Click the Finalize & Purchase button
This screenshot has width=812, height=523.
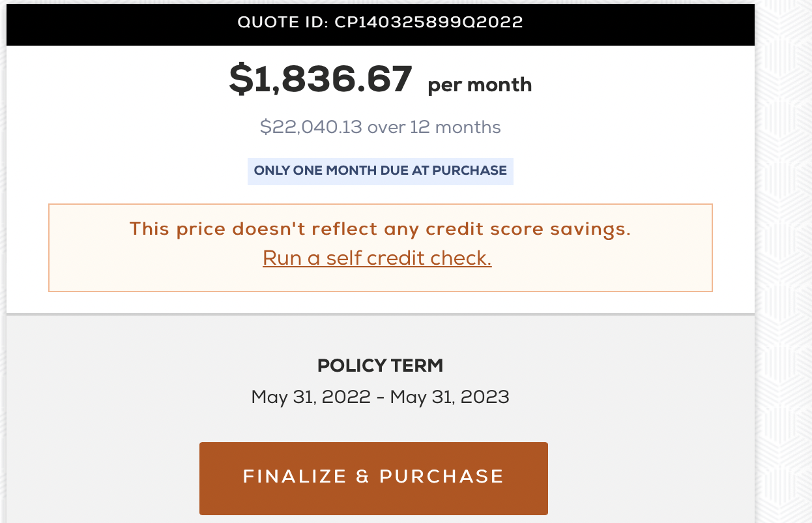tap(373, 478)
